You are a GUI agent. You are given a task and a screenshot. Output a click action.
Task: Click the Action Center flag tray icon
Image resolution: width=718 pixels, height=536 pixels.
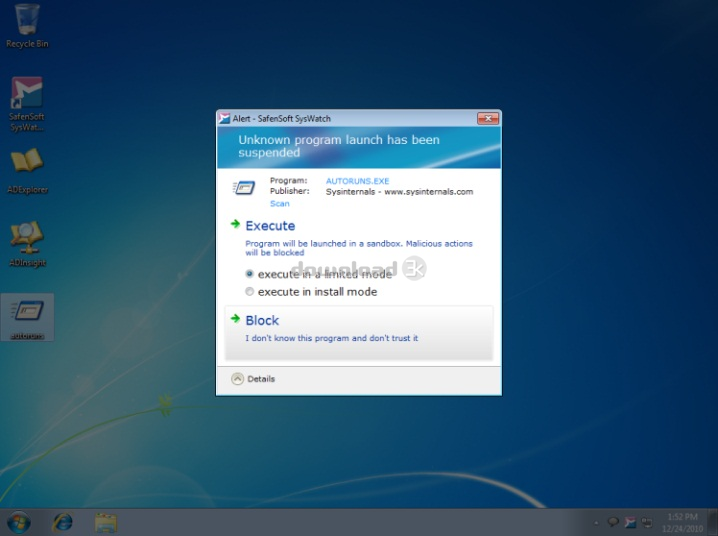pyautogui.click(x=613, y=522)
